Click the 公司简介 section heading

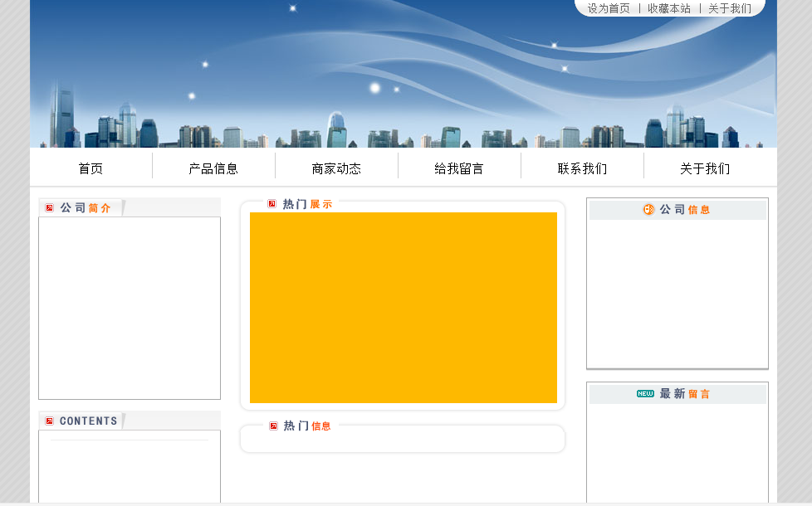tap(86, 208)
